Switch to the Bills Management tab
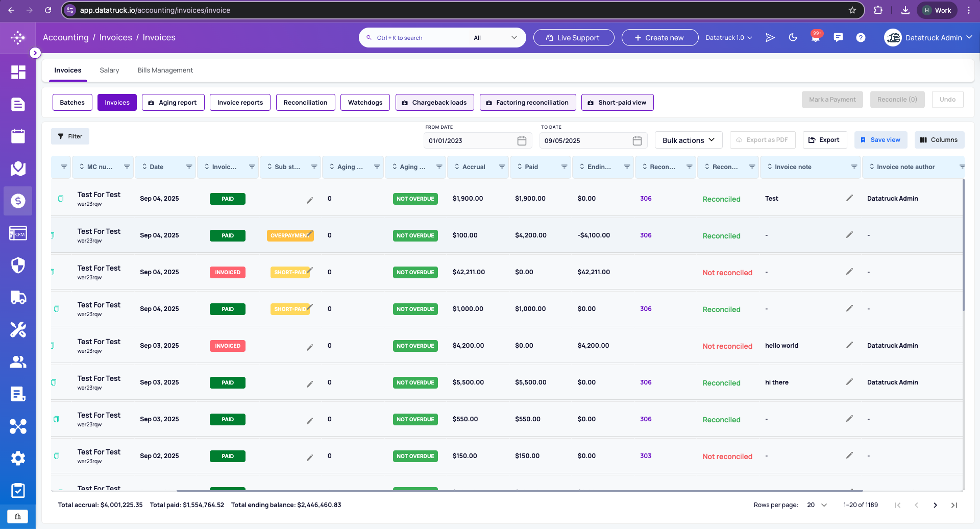Image resolution: width=980 pixels, height=529 pixels. pos(165,70)
